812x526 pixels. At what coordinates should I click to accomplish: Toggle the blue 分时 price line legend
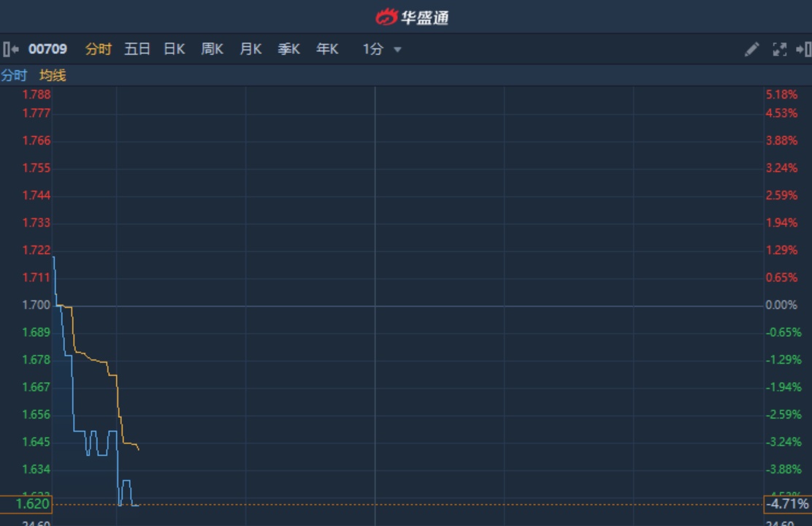14,75
